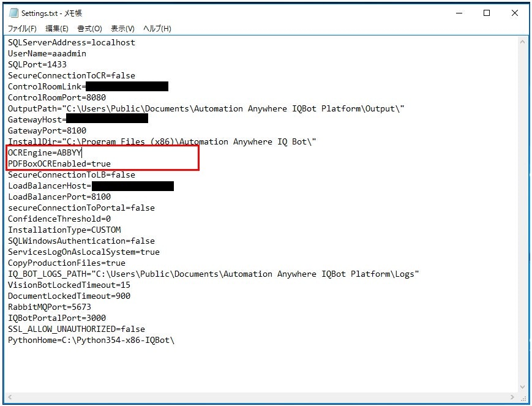
Task: Click the SSL_ALLOW_UNAUTHORIZED=false line
Action: point(77,329)
